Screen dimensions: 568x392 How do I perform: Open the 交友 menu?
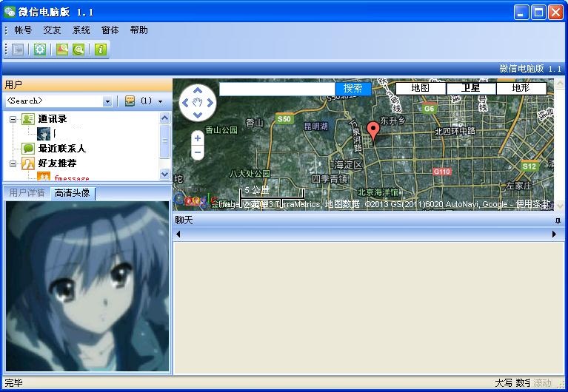click(52, 30)
